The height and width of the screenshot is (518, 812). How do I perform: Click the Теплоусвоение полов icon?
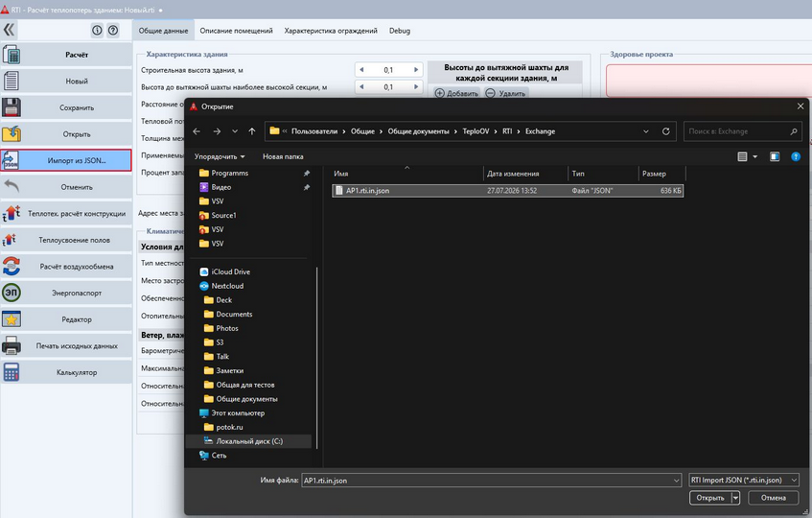[x=11, y=240]
